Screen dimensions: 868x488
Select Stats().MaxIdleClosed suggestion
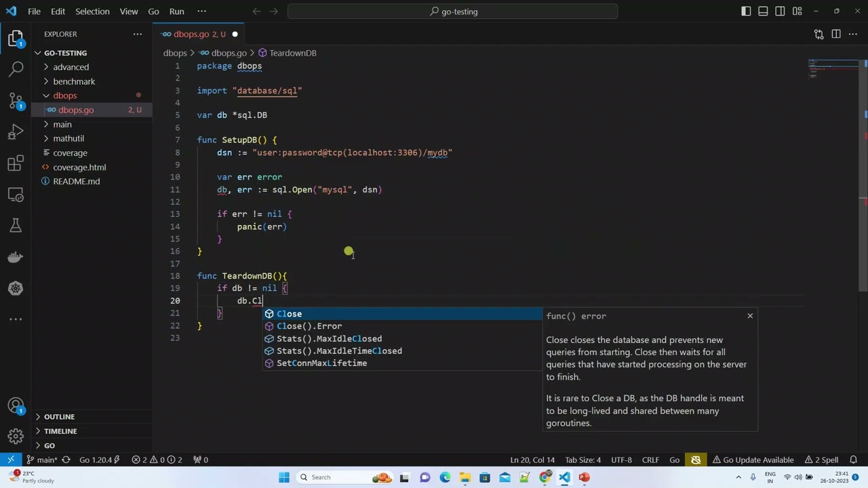(403, 338)
